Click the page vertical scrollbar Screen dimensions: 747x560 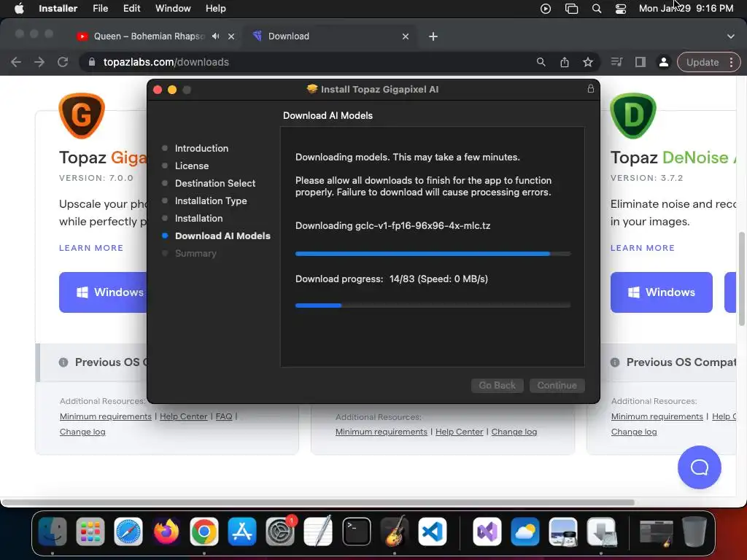[742, 279]
